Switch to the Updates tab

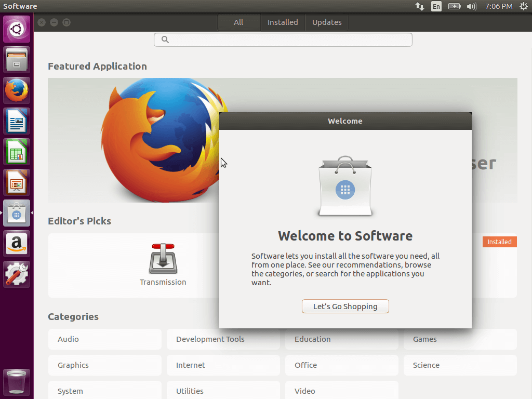tap(327, 22)
